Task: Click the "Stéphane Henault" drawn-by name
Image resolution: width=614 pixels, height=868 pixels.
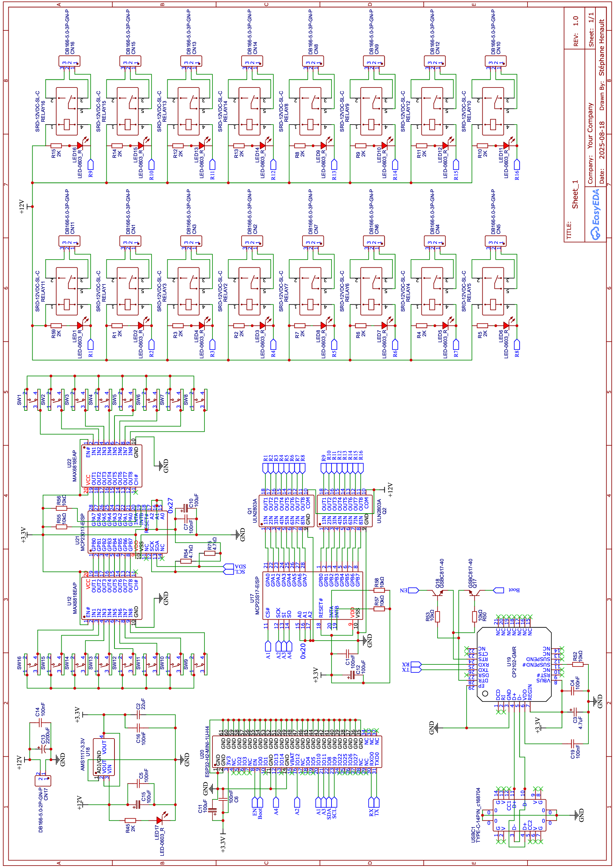Action: [x=601, y=47]
